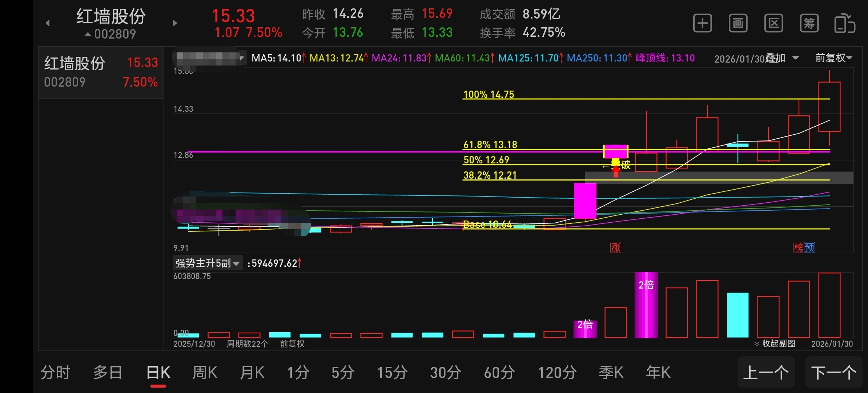Click the red 榜 marker on chart
Viewport: 868px width, 393px height.
click(x=798, y=248)
